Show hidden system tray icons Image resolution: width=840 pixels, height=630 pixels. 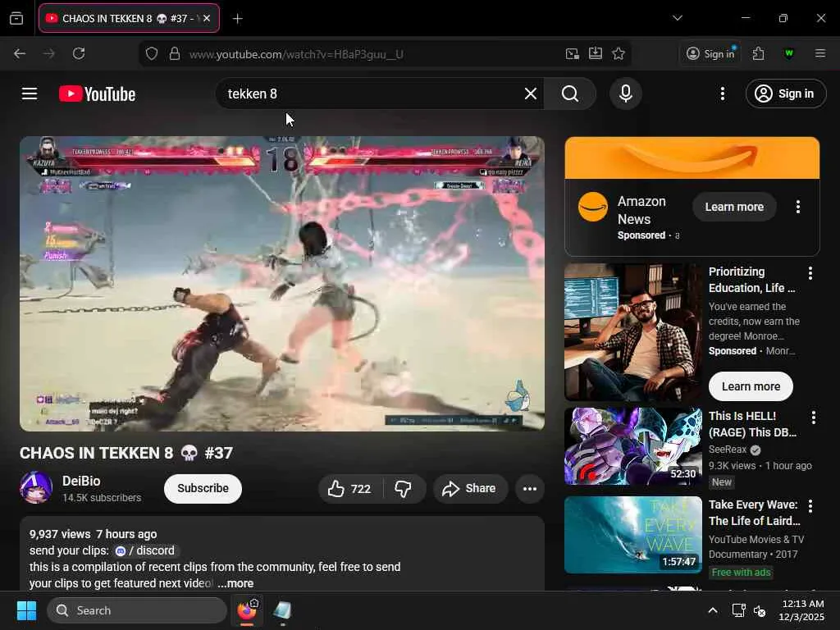point(713,610)
